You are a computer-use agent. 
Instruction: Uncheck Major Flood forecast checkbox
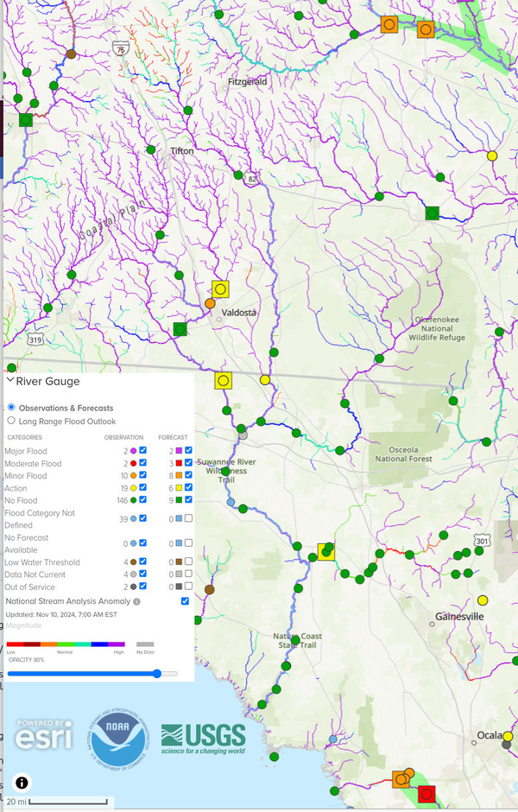188,450
